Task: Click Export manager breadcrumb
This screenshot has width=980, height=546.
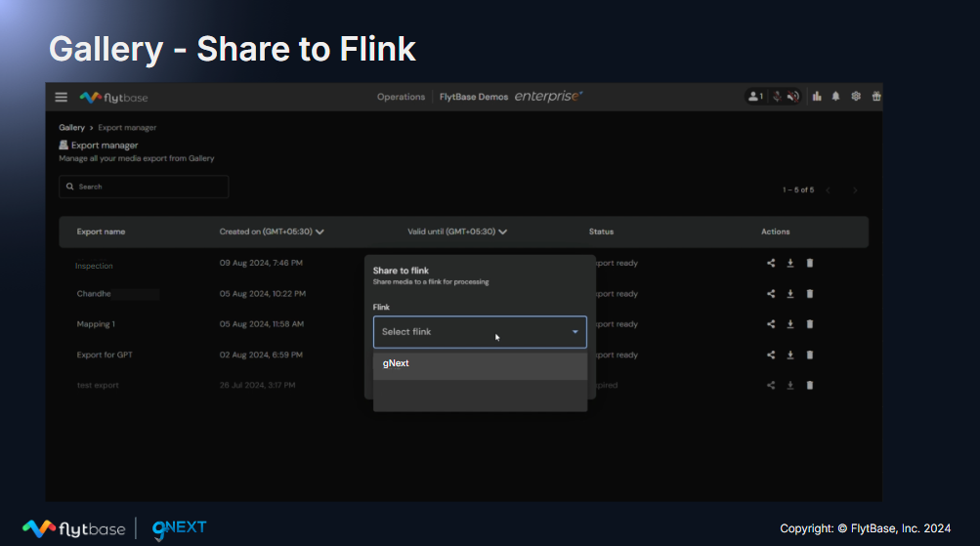Action: click(127, 127)
